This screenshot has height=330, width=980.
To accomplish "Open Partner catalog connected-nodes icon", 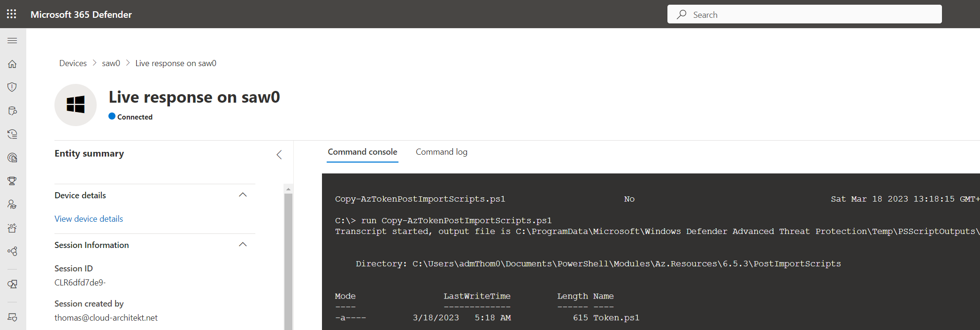I will coord(13,251).
